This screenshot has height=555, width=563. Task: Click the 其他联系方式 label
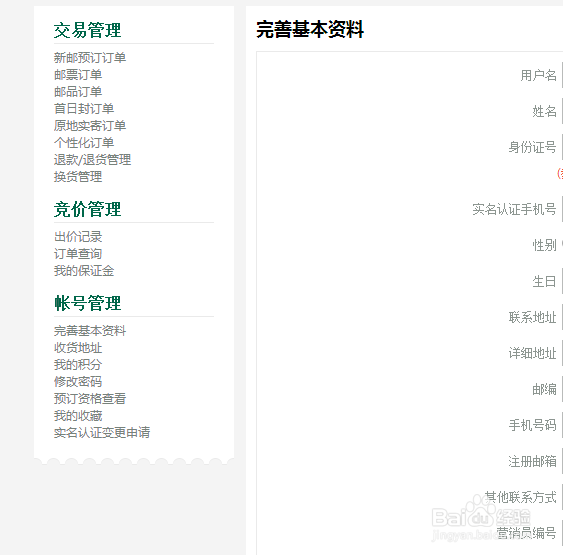click(520, 497)
